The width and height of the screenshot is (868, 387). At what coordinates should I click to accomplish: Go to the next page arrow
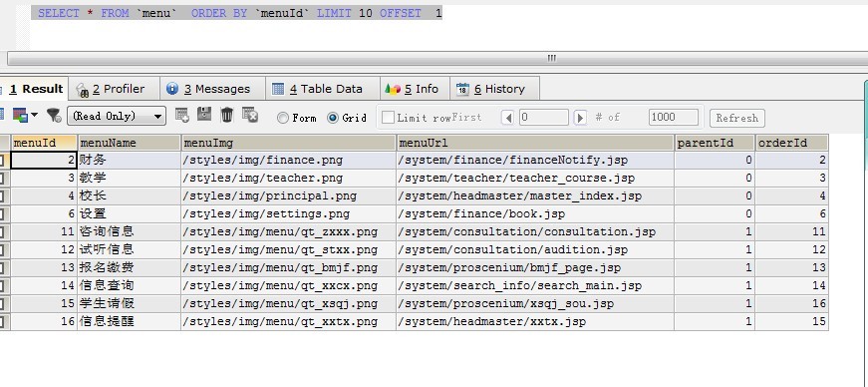pos(580,118)
